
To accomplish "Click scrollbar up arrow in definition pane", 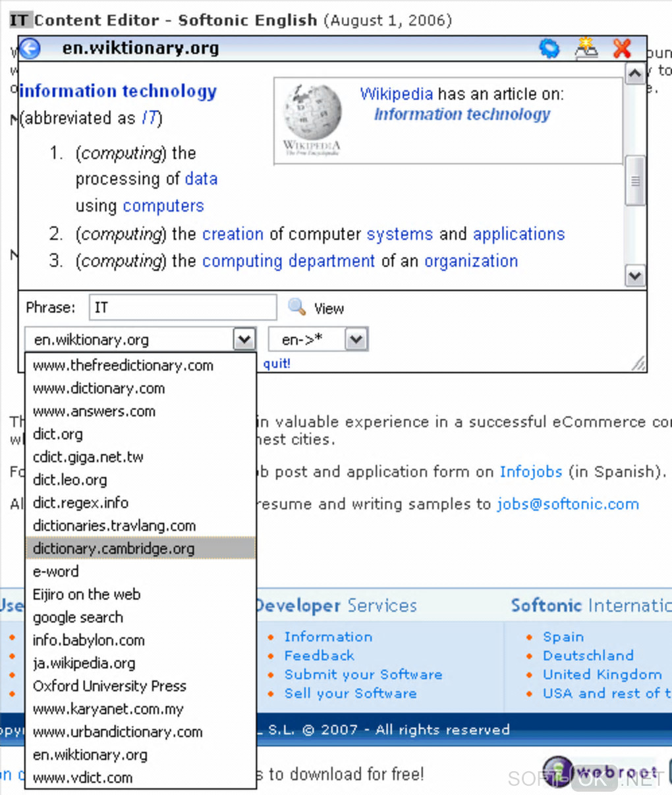I will pyautogui.click(x=634, y=74).
